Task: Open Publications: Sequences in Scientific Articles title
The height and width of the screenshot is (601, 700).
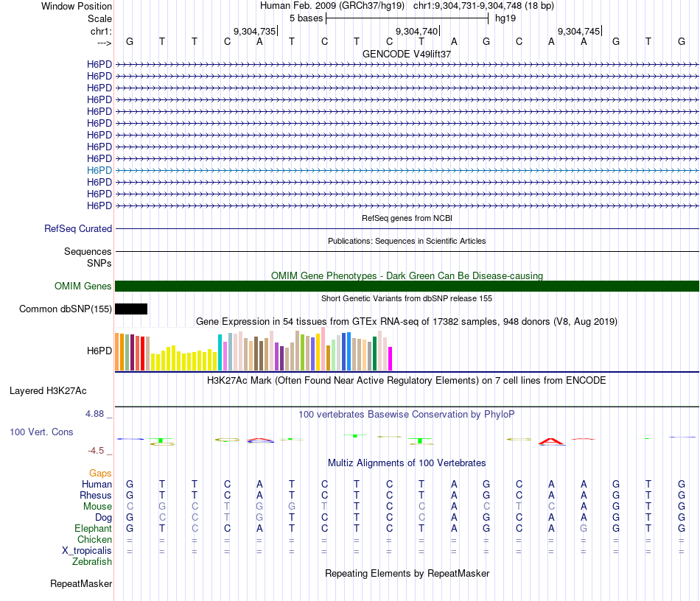Action: coord(407,241)
